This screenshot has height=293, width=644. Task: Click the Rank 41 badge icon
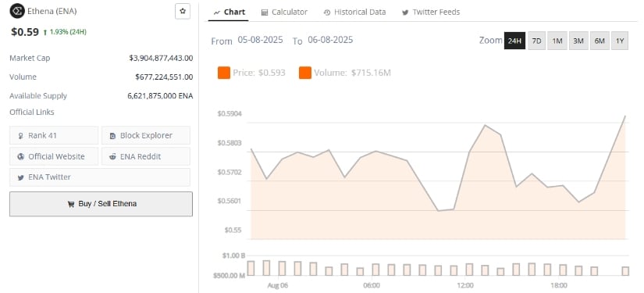pos(20,136)
